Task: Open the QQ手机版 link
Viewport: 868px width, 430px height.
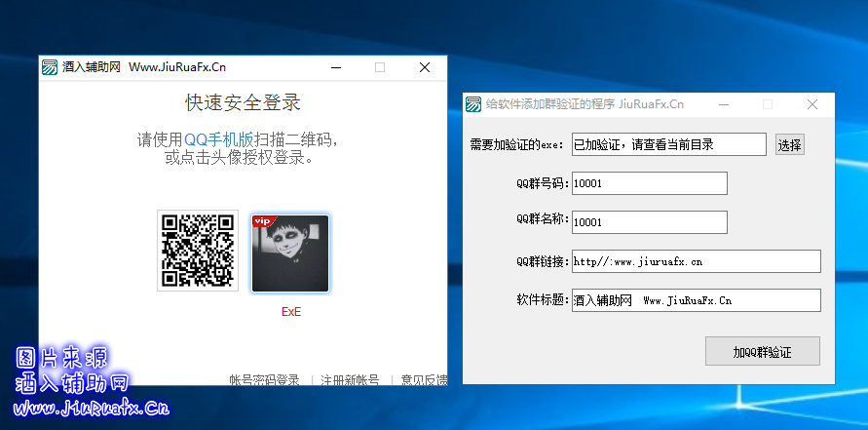Action: 218,139
